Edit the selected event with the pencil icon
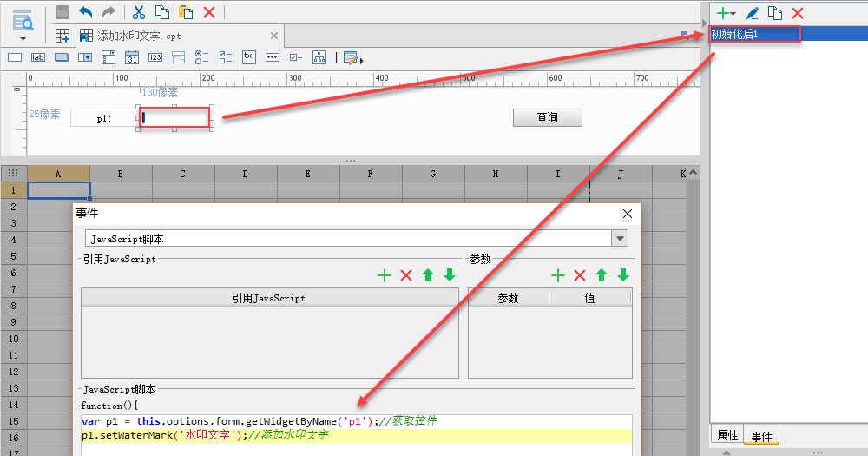Viewport: 868px width, 456px height. point(752,13)
